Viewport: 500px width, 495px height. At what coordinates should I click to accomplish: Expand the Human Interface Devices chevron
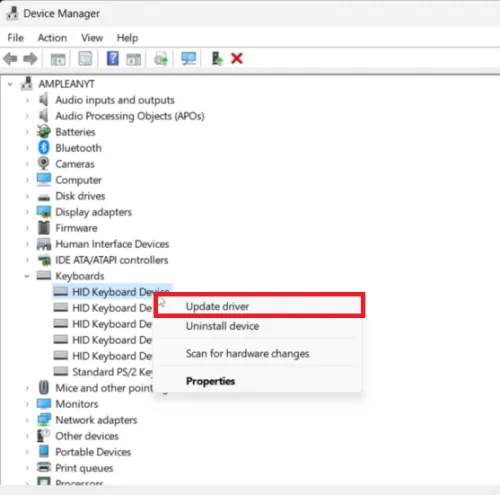(27, 244)
